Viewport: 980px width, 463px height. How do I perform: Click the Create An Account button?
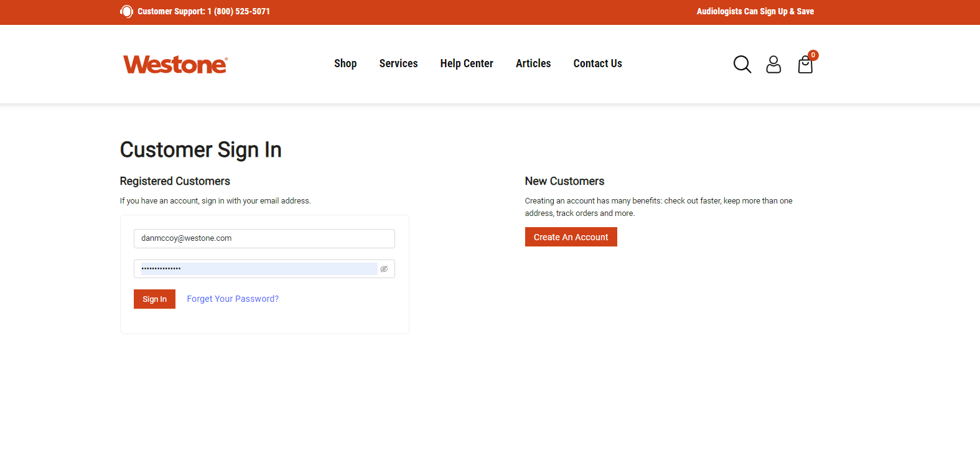pos(571,237)
